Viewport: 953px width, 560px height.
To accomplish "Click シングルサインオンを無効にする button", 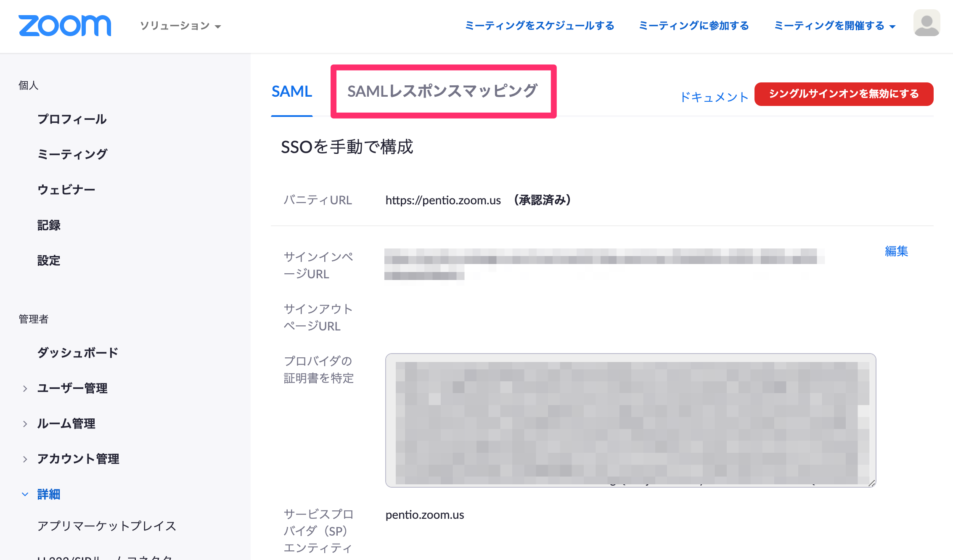I will tap(844, 94).
